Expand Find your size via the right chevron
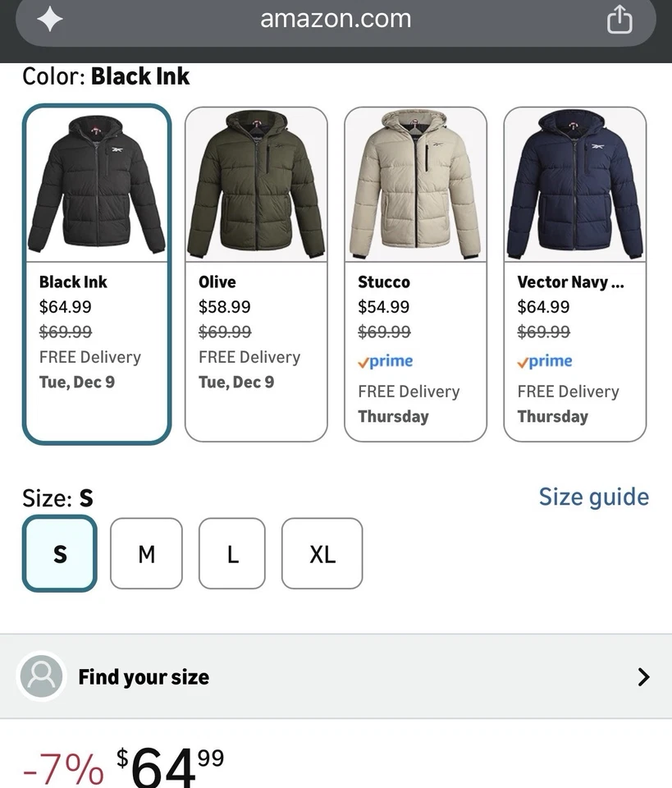 [x=644, y=676]
